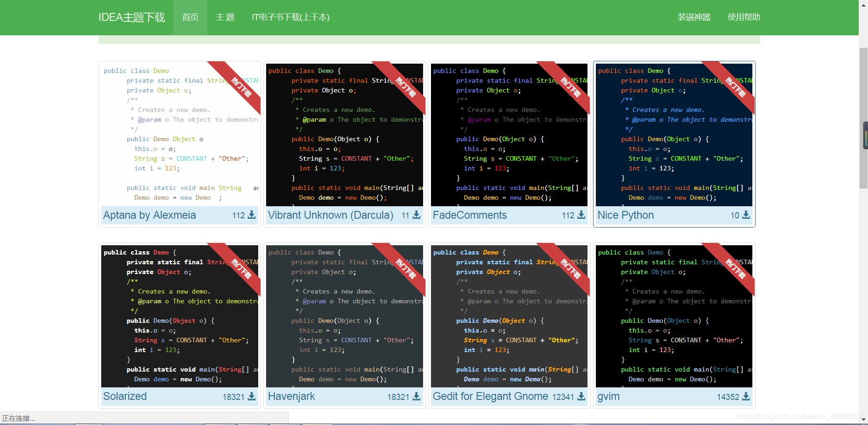Open the Nice Python theme title
868x425 pixels.
626,215
